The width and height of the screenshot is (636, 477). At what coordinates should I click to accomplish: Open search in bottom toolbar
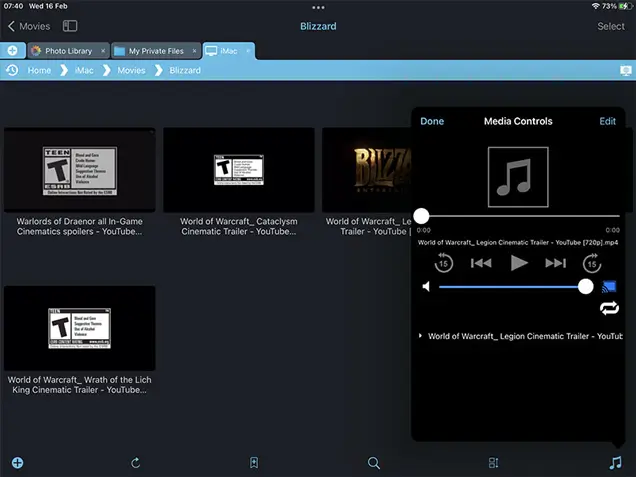click(x=374, y=462)
